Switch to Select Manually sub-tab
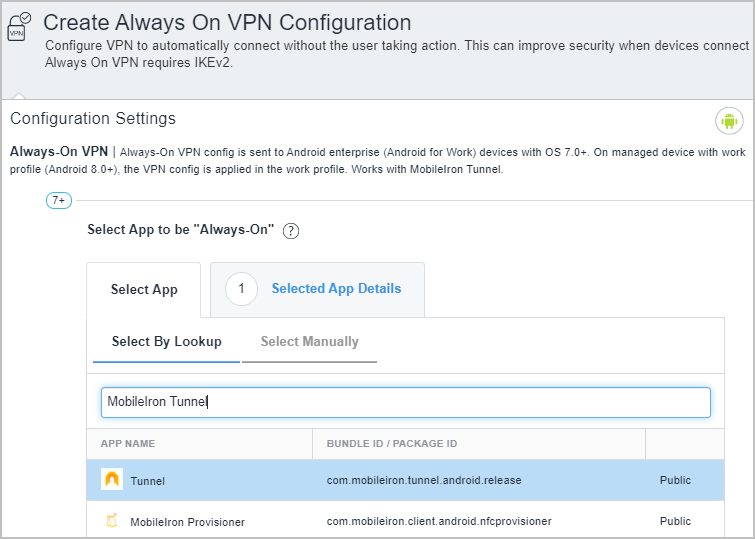This screenshot has width=755, height=539. 310,342
